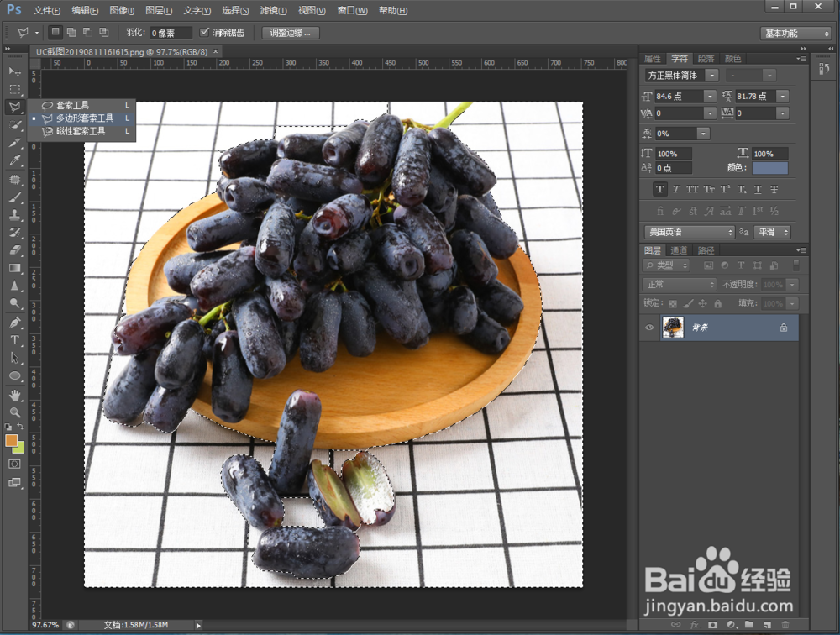Open the layer filter type dropdown 类型
The image size is (840, 635).
coord(666,265)
